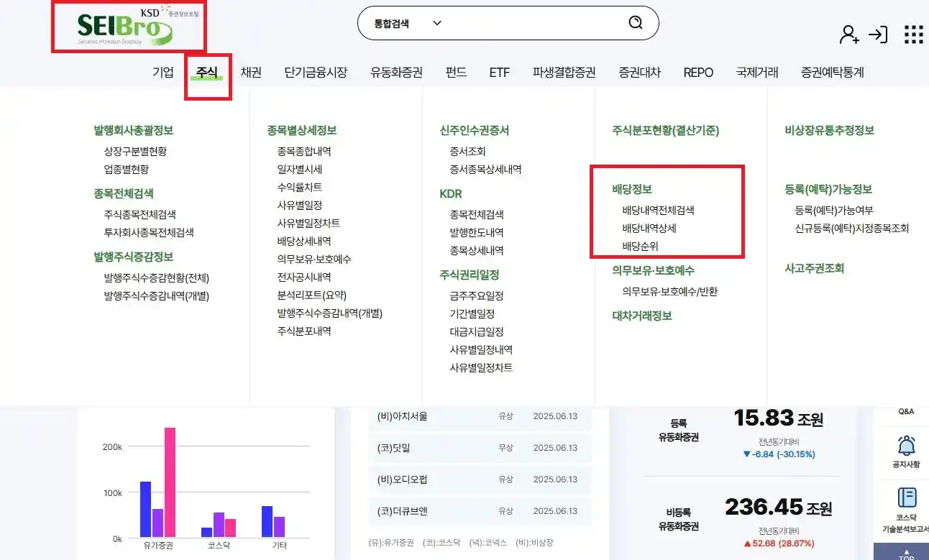The image size is (929, 560).
Task: Open 비상장유통추정정보
Action: [x=830, y=130]
